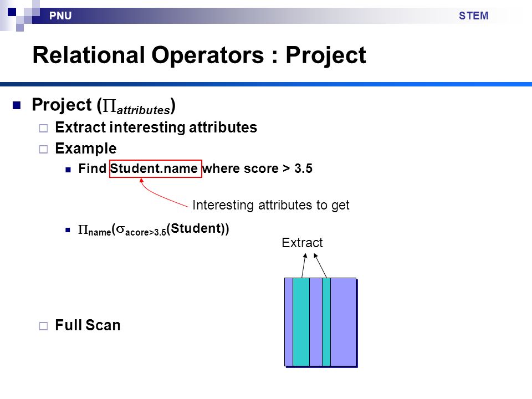Screen dimensions: 532x399
Task: Click the hollow square bullet beside 'Example'
Action: [43, 149]
